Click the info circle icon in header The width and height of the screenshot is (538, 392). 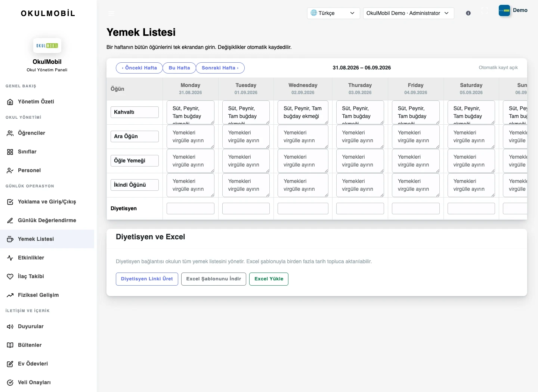point(468,13)
